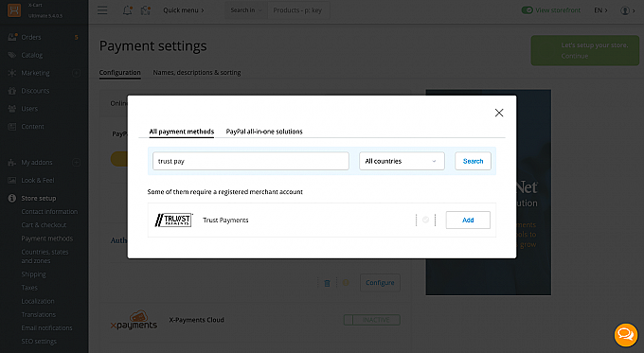Click the Trust Payments name text

[225, 220]
